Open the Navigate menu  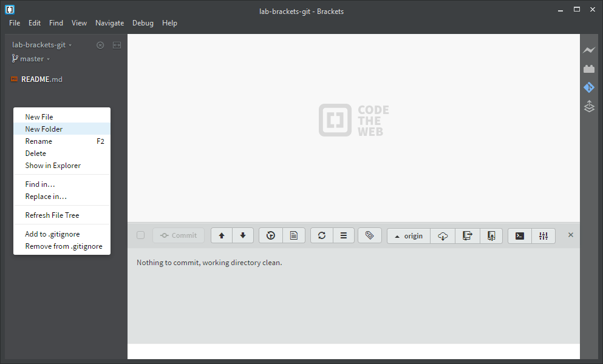click(109, 23)
